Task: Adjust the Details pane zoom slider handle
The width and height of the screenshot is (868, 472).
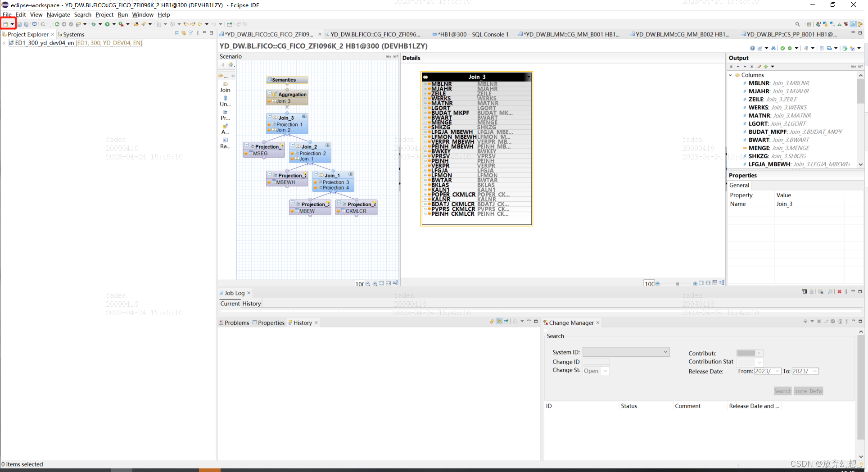Action: pyautogui.click(x=677, y=284)
